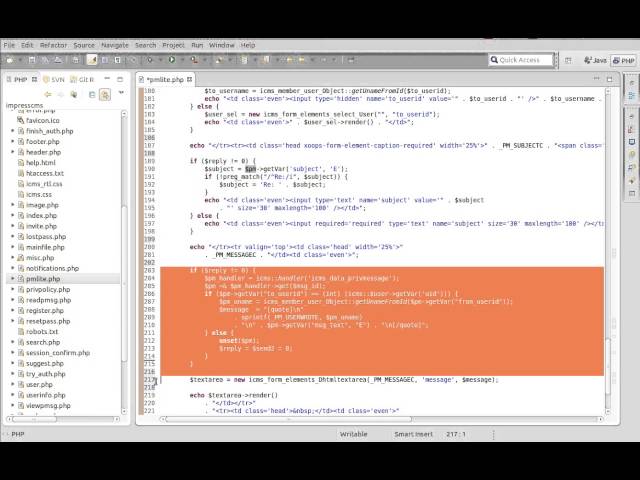Screen dimensions: 640x480
Task: Click the yellow lightbulb icon in the right trim
Action: coord(631,155)
